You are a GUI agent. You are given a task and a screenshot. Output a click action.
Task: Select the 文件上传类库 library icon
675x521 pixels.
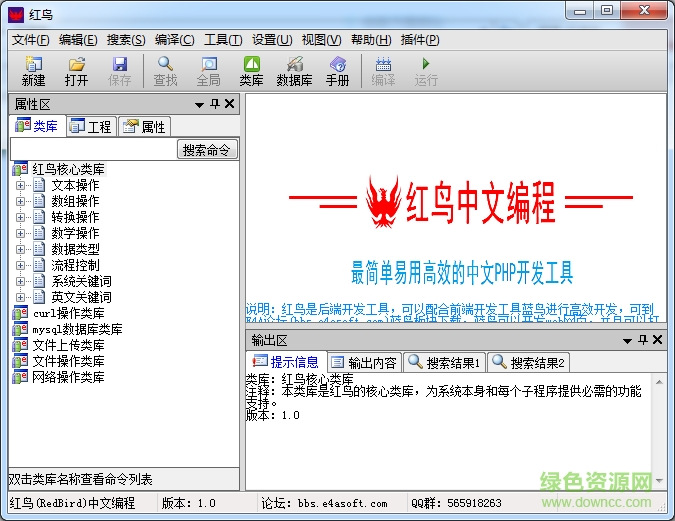pos(20,345)
